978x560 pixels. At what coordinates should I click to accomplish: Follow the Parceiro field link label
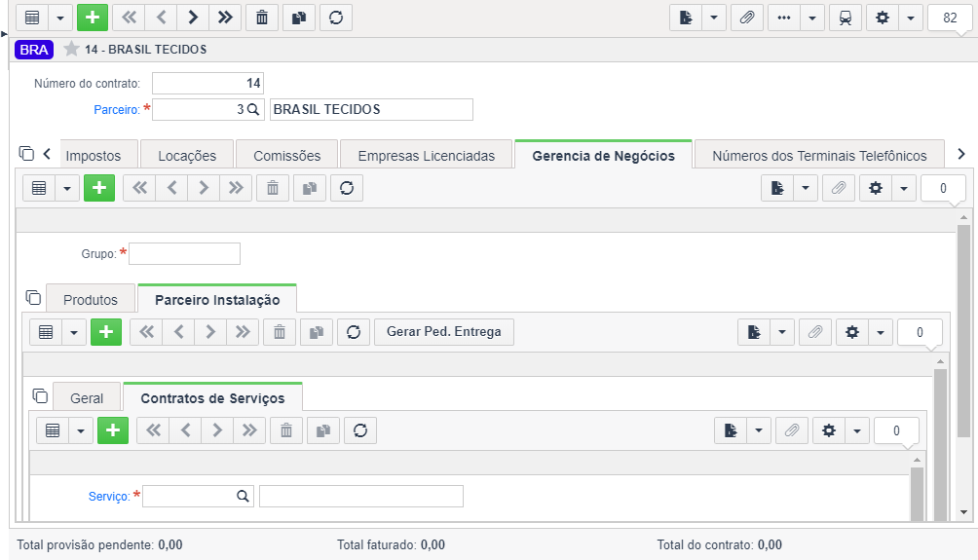pyautogui.click(x=117, y=110)
